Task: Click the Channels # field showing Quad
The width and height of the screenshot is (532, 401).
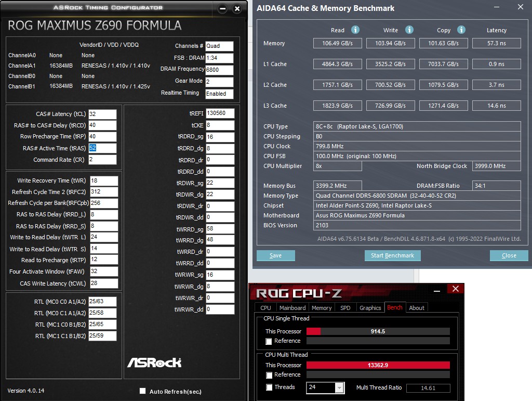Action: [219, 46]
